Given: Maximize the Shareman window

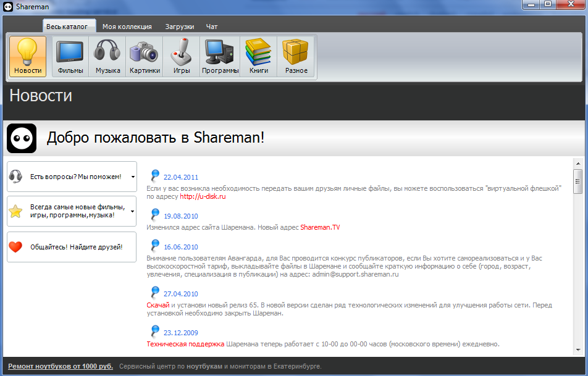Looking at the screenshot, I should point(548,4).
